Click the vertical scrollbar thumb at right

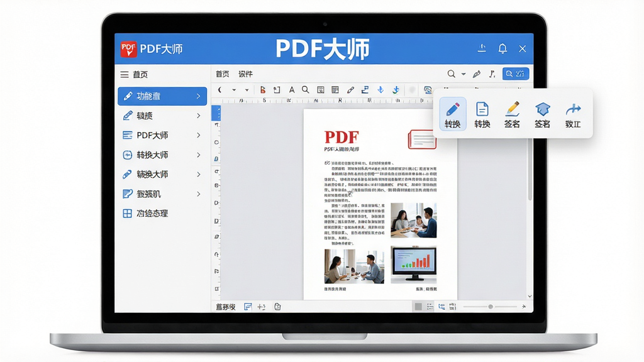[530, 168]
